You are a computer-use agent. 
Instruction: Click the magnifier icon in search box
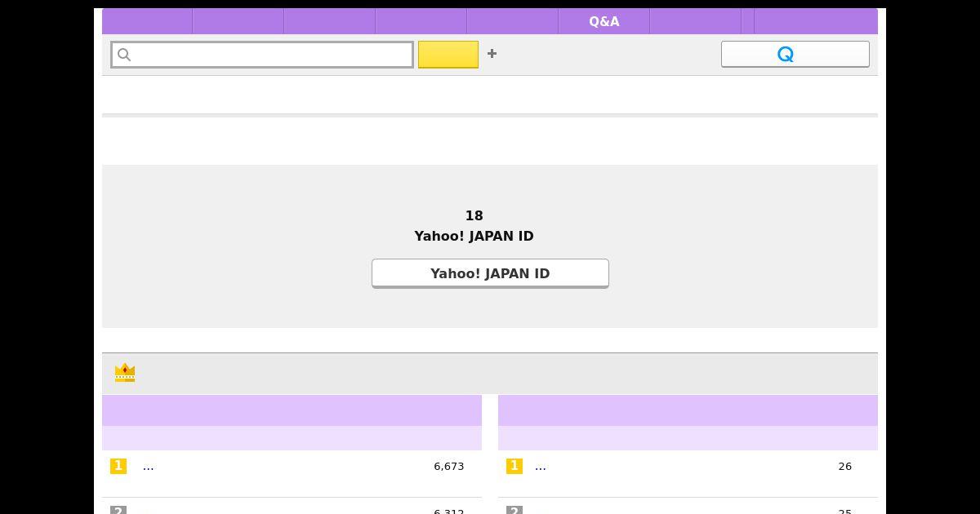(x=124, y=55)
